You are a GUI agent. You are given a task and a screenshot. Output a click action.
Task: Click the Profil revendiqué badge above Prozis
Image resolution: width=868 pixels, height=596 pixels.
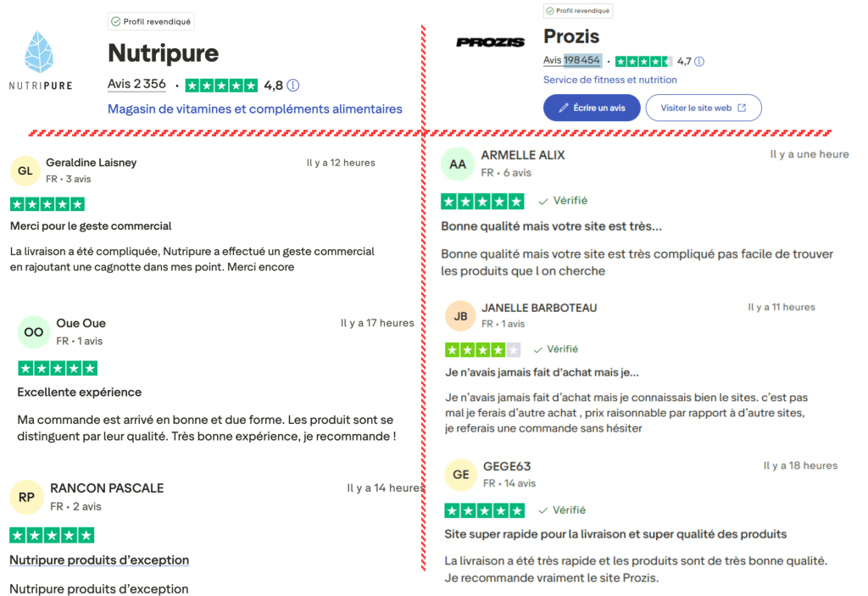[x=577, y=11]
